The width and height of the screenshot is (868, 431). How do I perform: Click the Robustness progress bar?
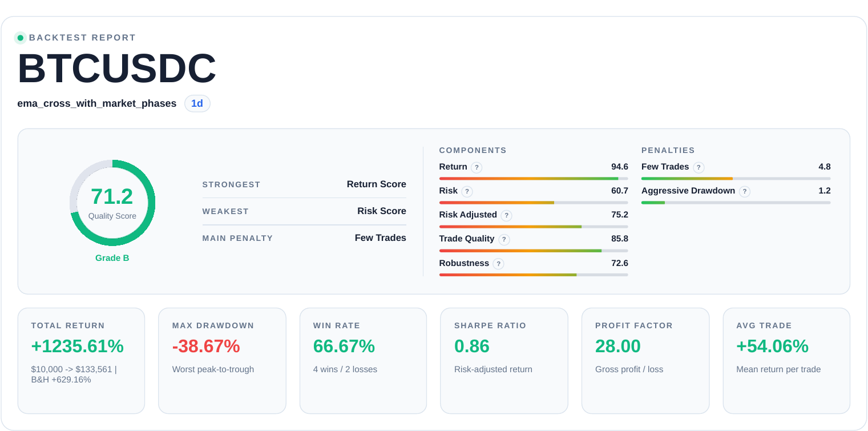pyautogui.click(x=534, y=275)
